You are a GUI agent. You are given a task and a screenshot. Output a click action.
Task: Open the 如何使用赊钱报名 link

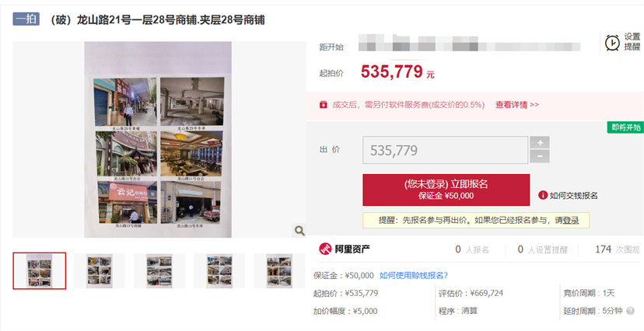click(x=414, y=275)
